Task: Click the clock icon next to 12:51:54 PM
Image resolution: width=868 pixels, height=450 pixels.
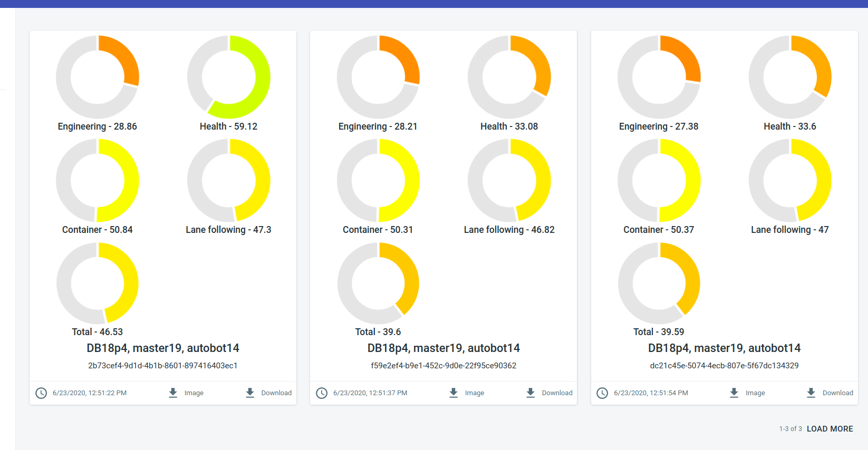Action: click(602, 393)
